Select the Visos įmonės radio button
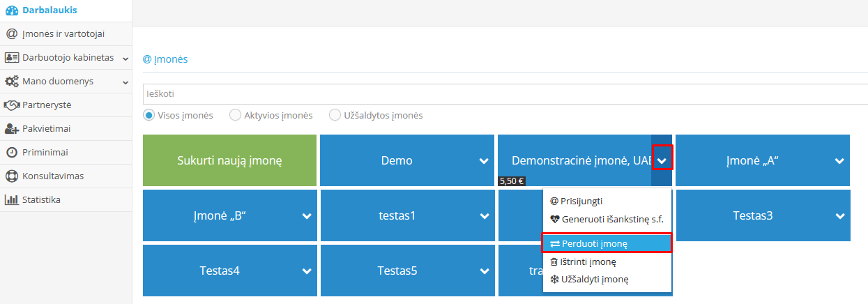 point(149,115)
